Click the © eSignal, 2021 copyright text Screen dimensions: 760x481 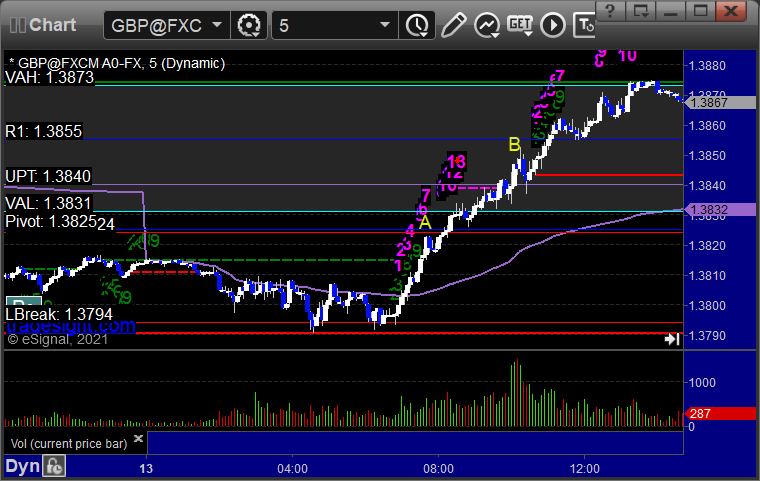click(58, 339)
